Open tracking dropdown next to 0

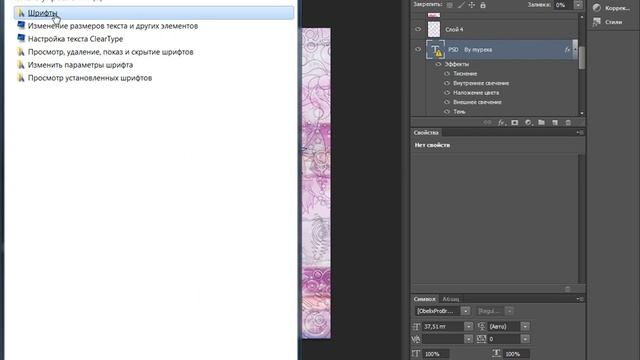click(x=525, y=339)
